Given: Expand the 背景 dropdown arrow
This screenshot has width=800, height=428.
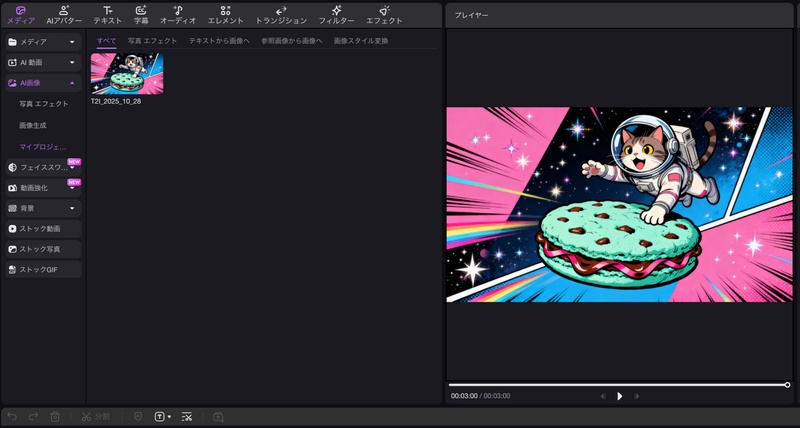Looking at the screenshot, I should 72,208.
